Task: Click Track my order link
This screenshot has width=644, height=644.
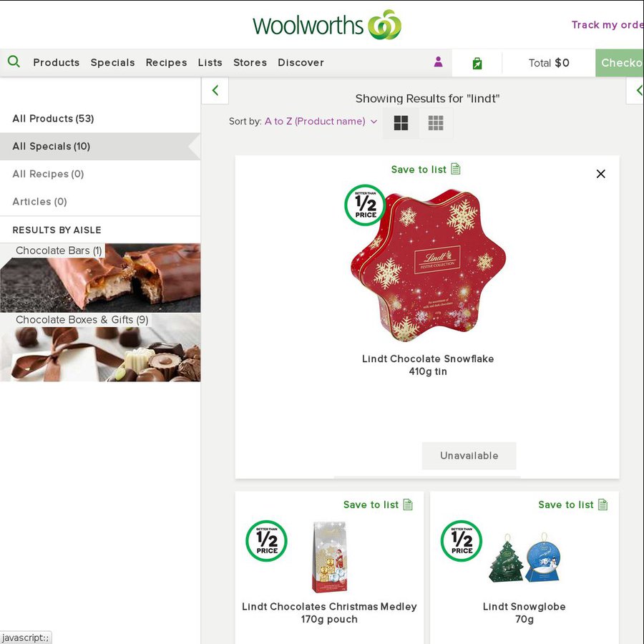Action: coord(608,24)
